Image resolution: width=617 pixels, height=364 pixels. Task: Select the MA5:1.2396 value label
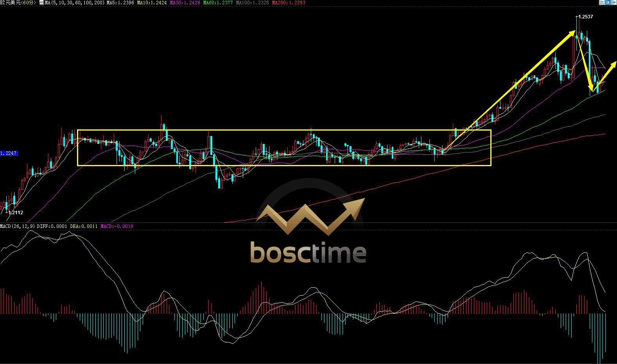(x=120, y=2)
